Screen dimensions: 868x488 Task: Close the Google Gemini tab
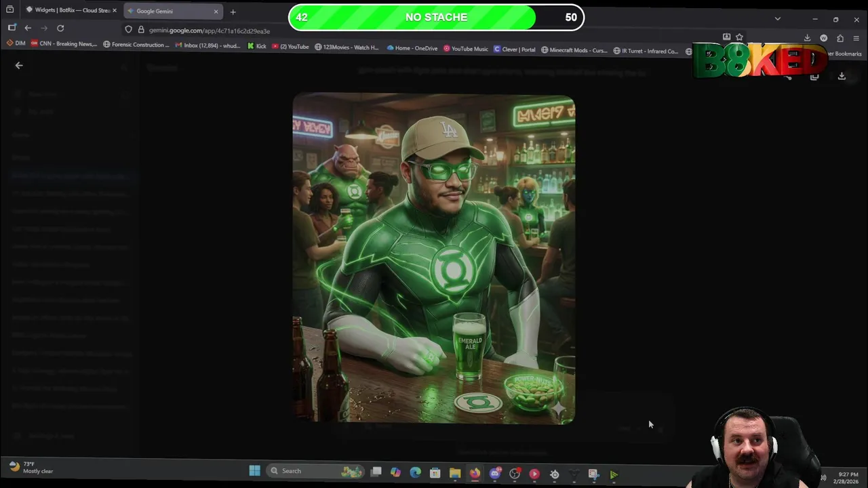(x=216, y=11)
